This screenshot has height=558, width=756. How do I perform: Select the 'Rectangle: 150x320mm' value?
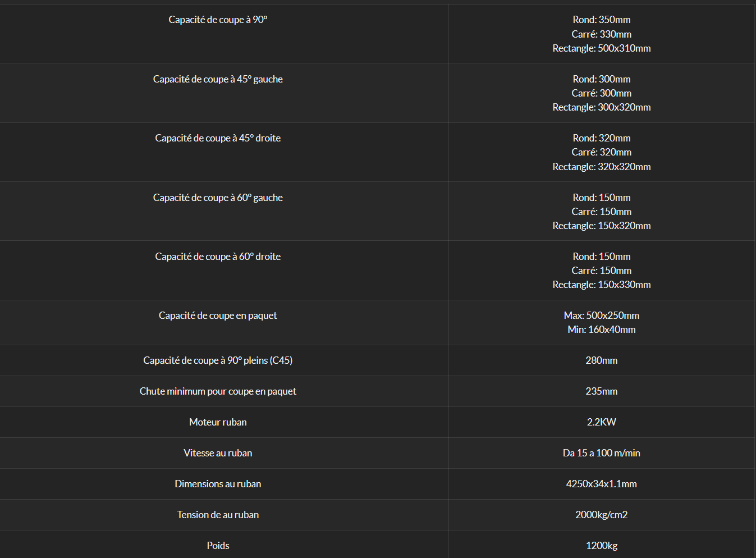[x=602, y=226]
